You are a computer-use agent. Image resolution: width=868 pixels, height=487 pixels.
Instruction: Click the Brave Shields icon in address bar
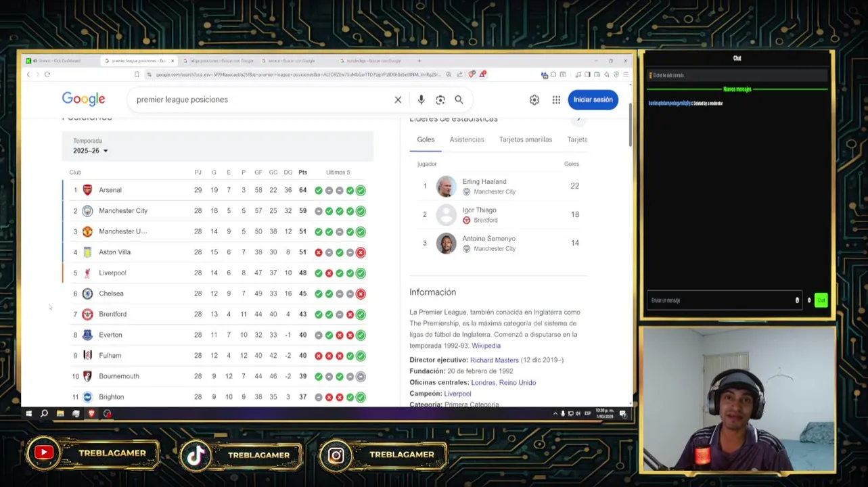pyautogui.click(x=472, y=74)
